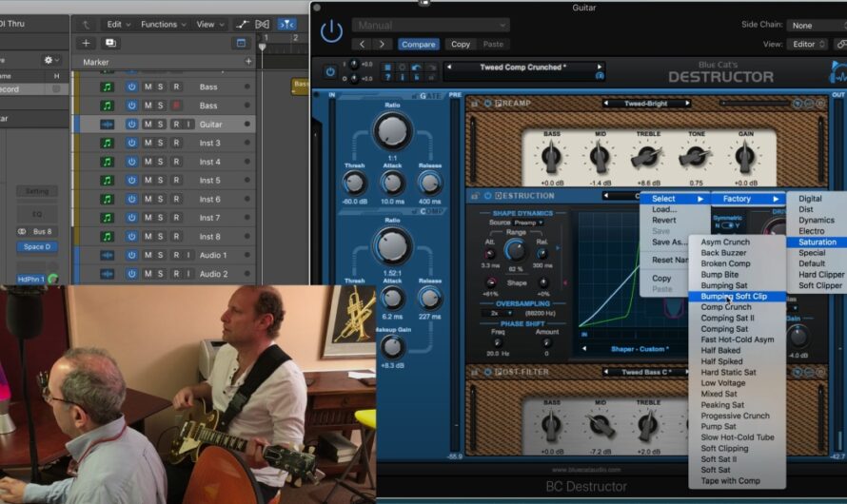Open the Side Chain None dropdown
Viewport: 847px width, 504px height.
817,26
